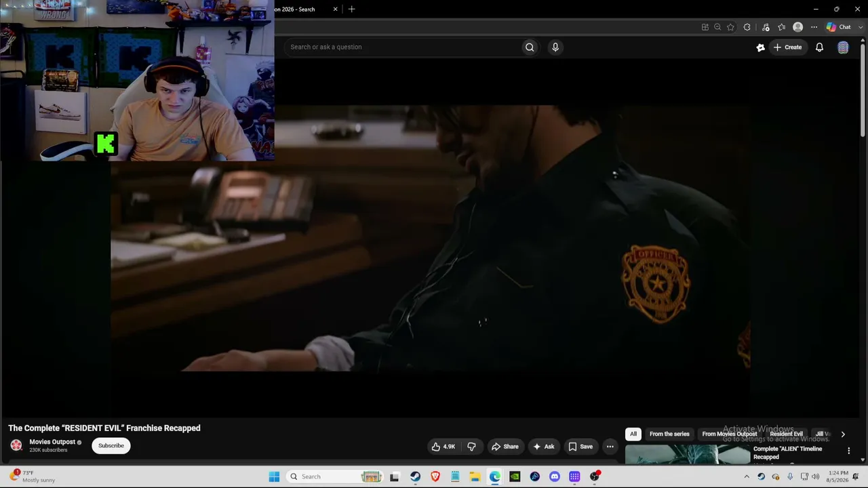Image resolution: width=868 pixels, height=488 pixels.
Task: Like the Resident Evil recap video
Action: (x=443, y=447)
